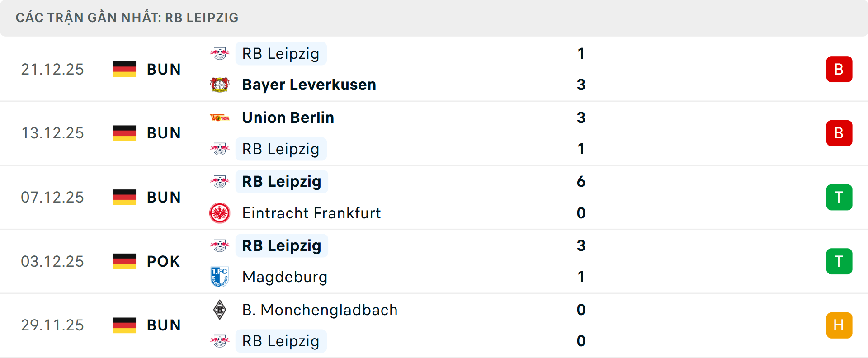Click the Union Berlin team name

coord(288,117)
